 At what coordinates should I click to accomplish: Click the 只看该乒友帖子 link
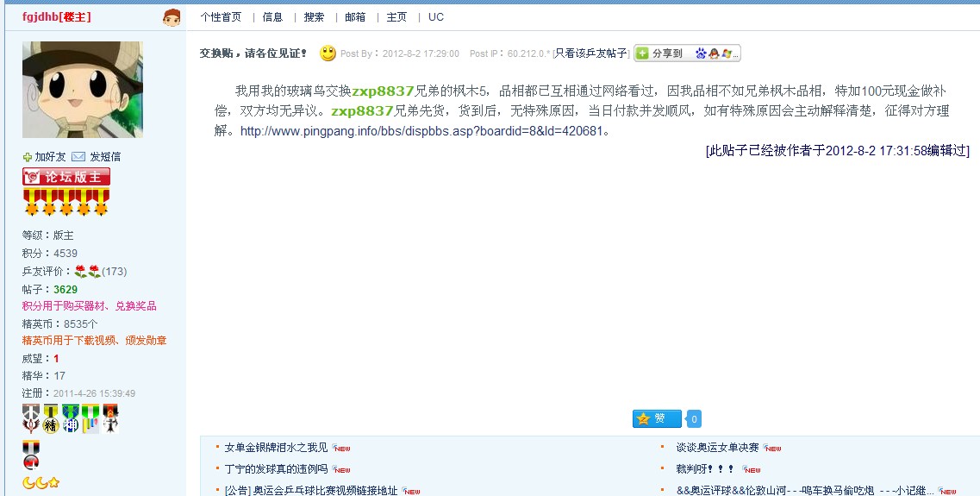tap(591, 53)
